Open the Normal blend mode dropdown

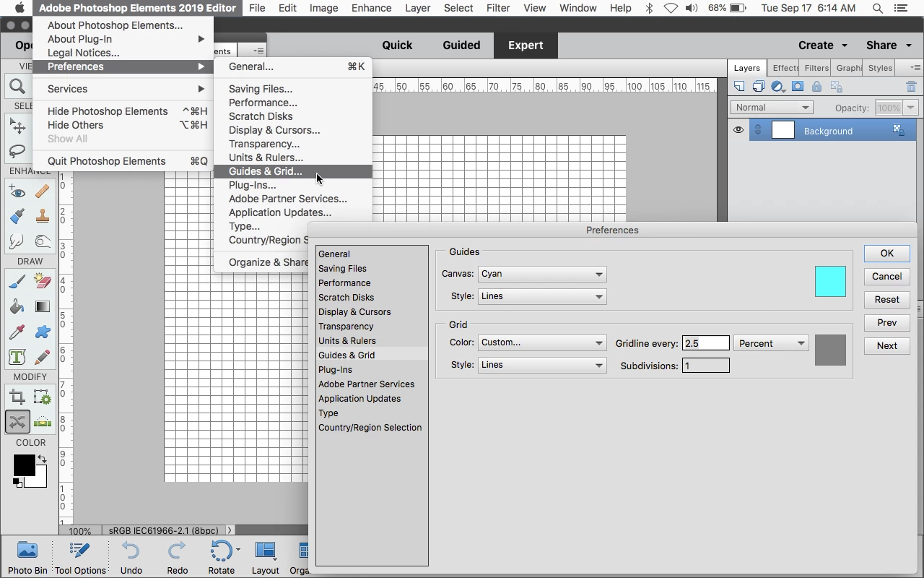click(772, 108)
